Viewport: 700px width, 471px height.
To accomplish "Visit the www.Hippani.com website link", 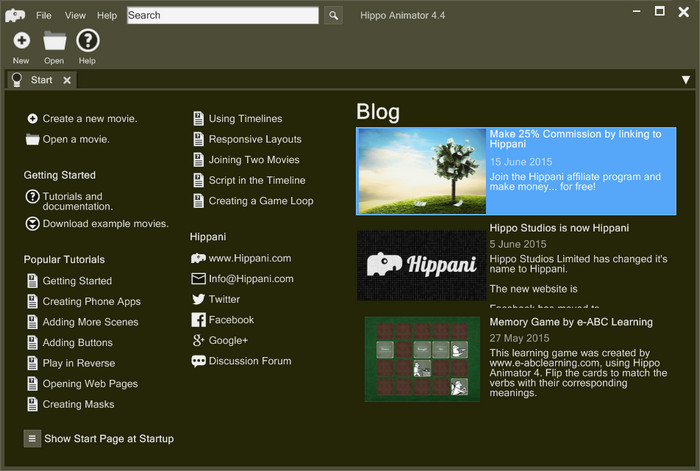I will [250, 258].
